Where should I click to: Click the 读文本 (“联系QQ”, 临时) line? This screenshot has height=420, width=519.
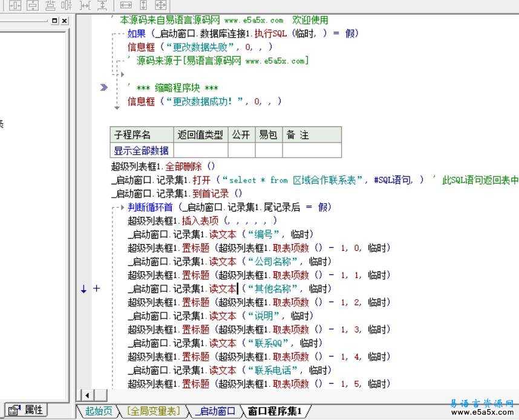click(x=225, y=343)
